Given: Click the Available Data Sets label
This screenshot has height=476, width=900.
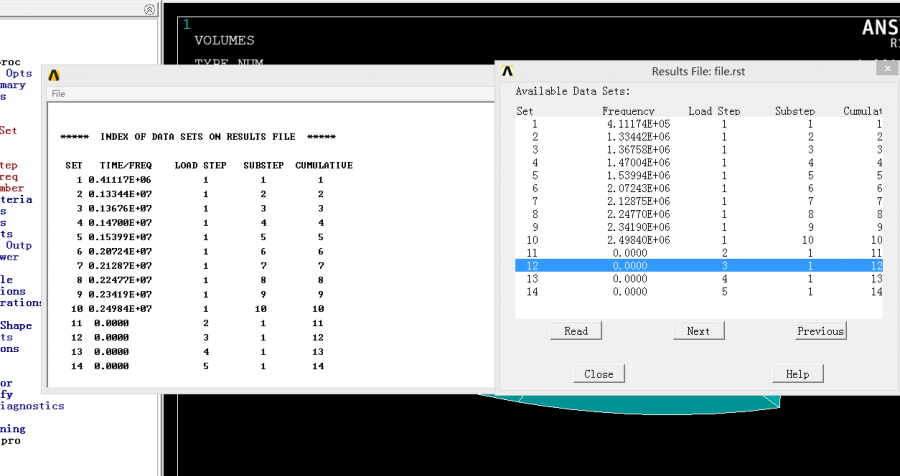Looking at the screenshot, I should point(573,91).
